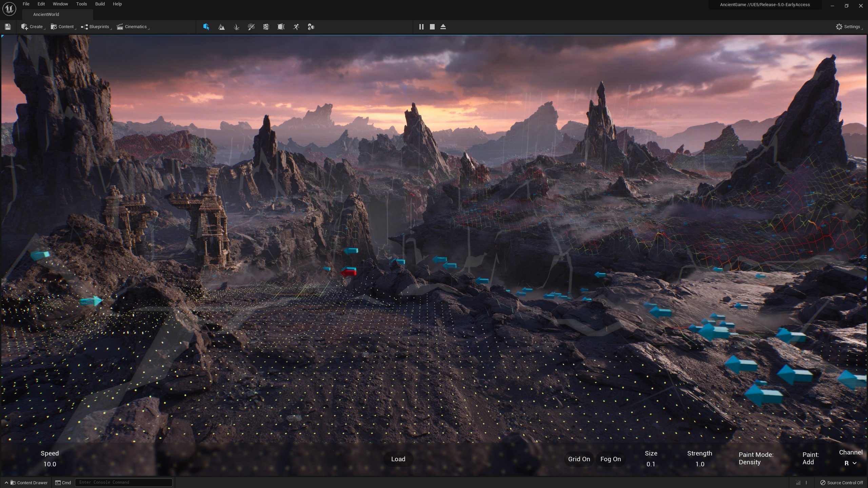Open the Animation mode with running figure icon

[x=296, y=27]
